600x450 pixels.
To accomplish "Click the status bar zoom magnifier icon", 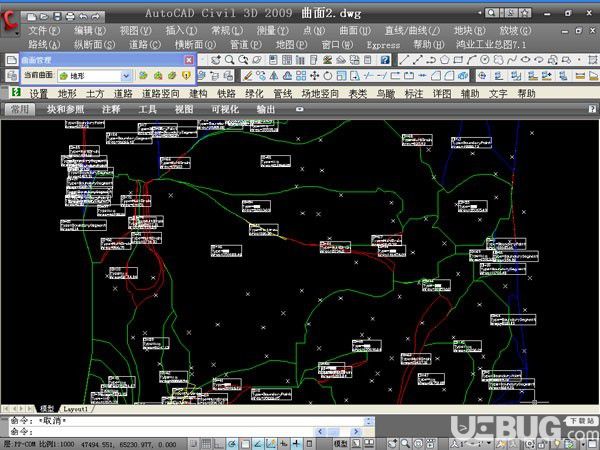I will point(405,444).
